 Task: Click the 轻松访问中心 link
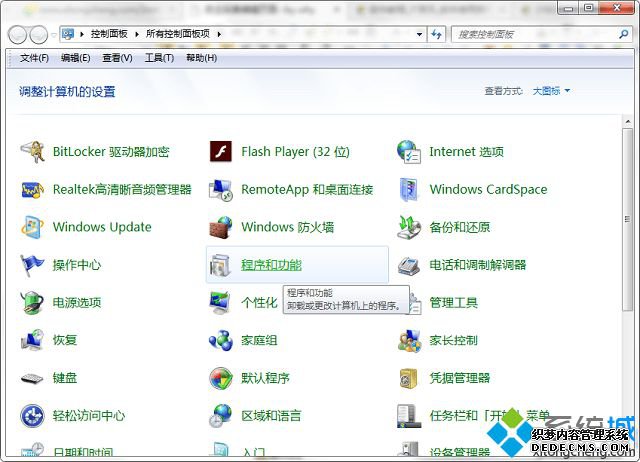[89, 416]
